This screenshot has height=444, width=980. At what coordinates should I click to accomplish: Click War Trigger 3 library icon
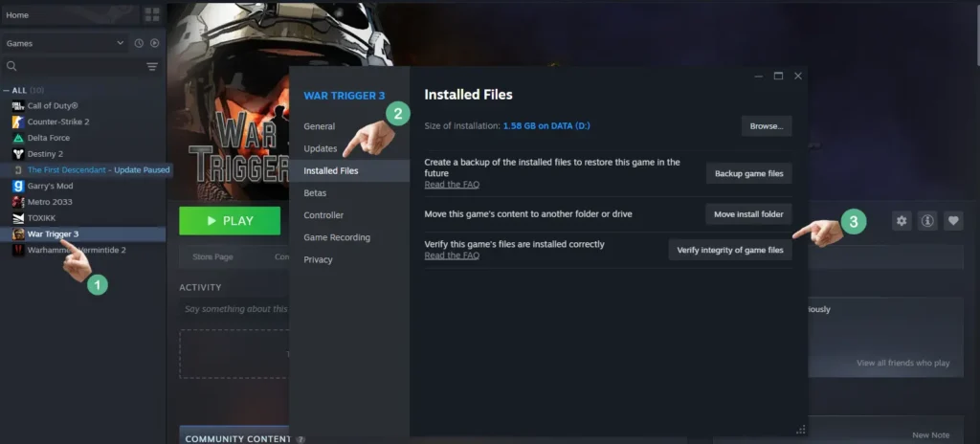point(18,233)
